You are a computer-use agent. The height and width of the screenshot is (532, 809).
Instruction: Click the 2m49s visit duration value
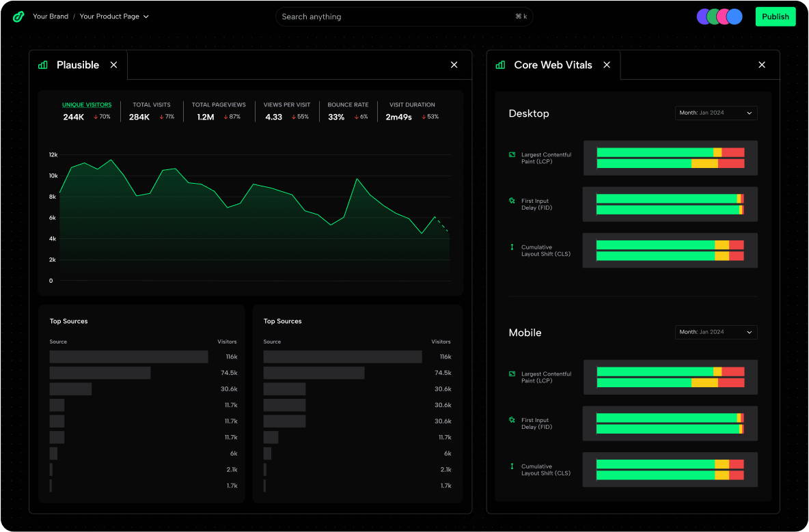tap(398, 117)
